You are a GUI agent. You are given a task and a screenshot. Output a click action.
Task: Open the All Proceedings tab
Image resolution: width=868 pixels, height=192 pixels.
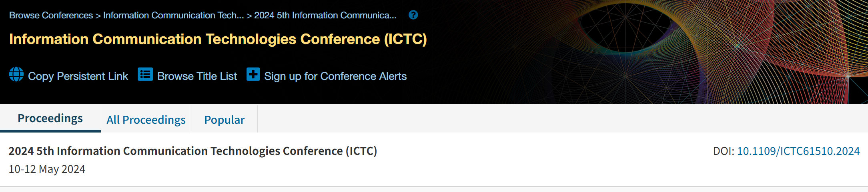pyautogui.click(x=146, y=120)
